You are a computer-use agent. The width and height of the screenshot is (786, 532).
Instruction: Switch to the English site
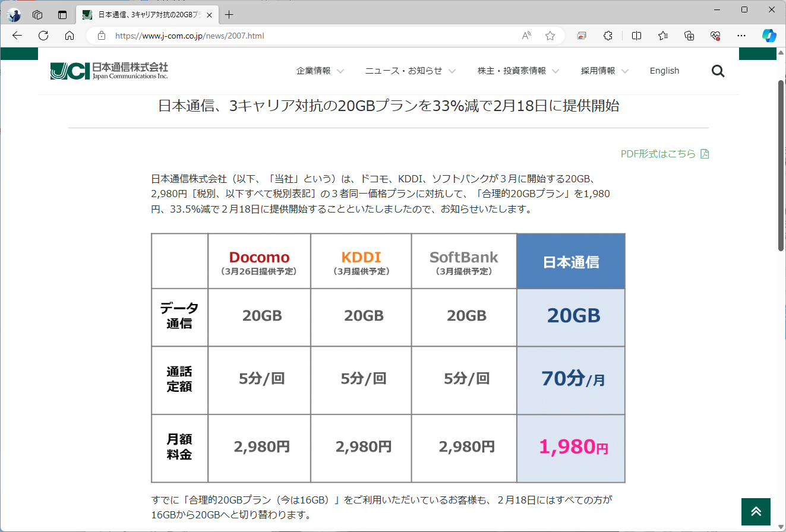coord(664,71)
